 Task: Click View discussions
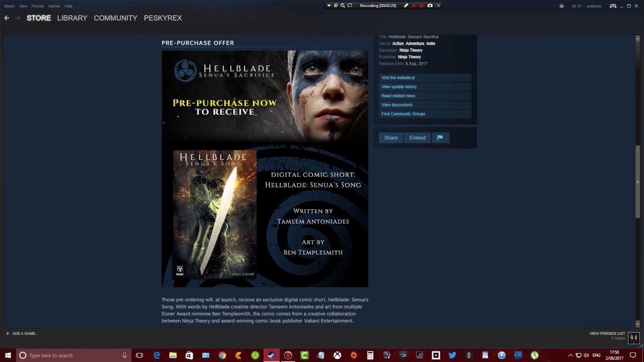click(x=425, y=105)
